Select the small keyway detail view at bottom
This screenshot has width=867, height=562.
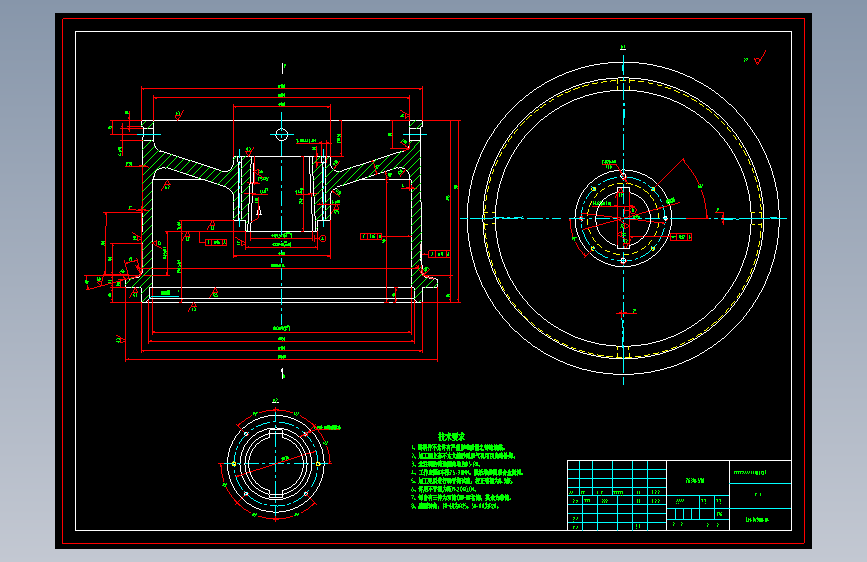(x=276, y=464)
